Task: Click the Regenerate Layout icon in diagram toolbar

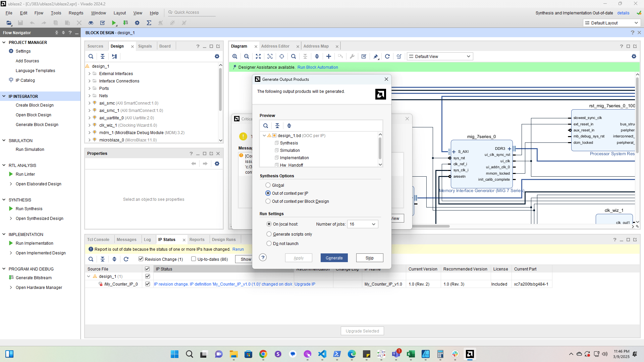Action: tap(387, 56)
